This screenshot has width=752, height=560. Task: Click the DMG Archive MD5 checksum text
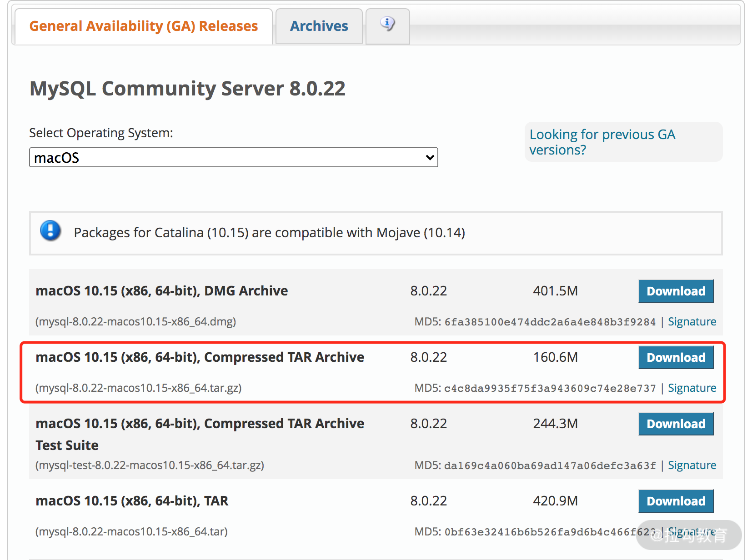[549, 322]
